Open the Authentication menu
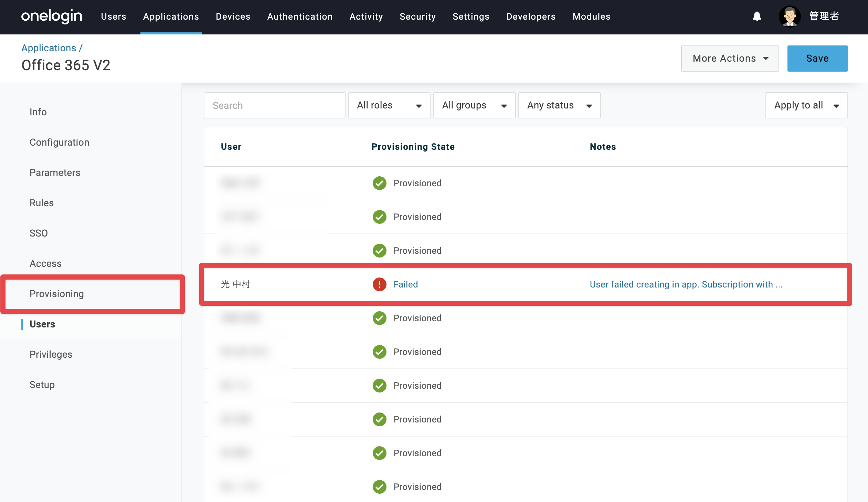Viewport: 868px width, 502px height. [300, 17]
